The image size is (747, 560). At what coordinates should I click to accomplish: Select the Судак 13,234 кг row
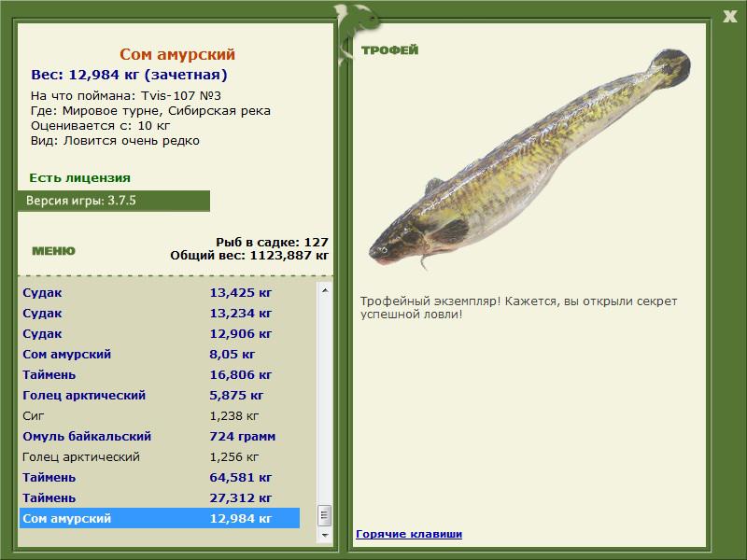(160, 314)
